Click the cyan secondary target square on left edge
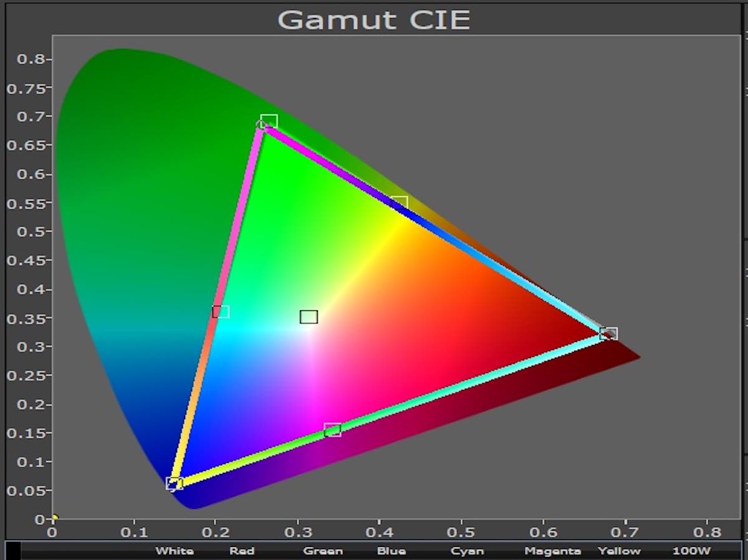This screenshot has height=560, width=748. pos(221,311)
